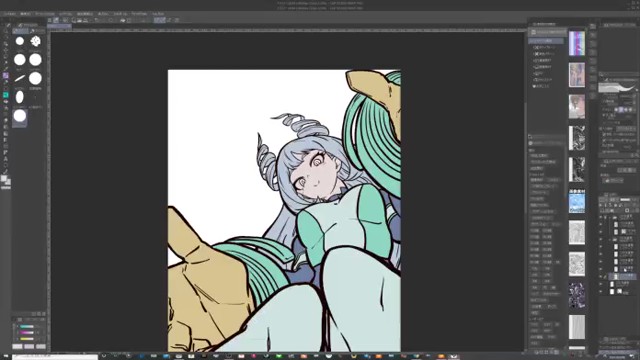The height and width of the screenshot is (360, 640).
Task: Select the rainbow-striped material thumbnail
Action: 577,43
